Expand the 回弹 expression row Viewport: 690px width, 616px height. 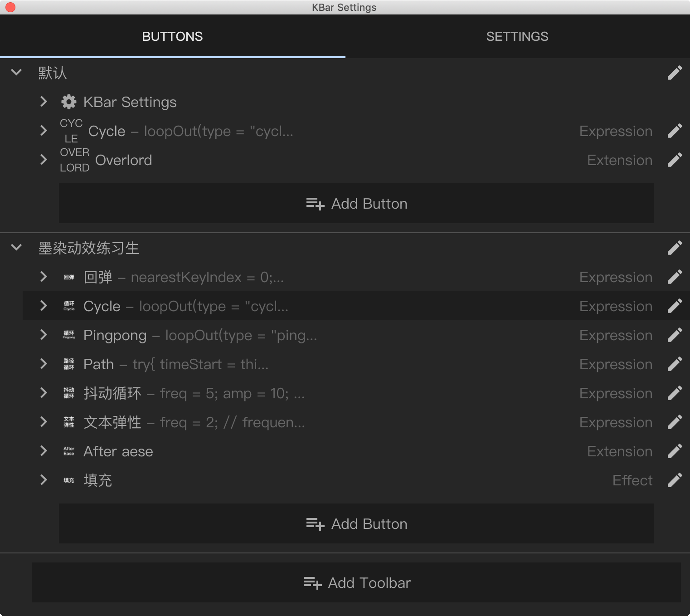click(x=44, y=277)
